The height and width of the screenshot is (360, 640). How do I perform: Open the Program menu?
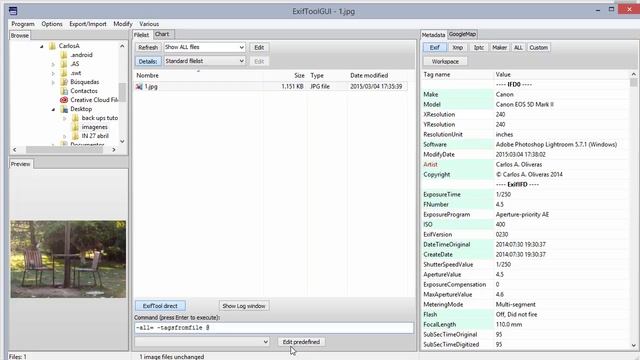(x=23, y=24)
